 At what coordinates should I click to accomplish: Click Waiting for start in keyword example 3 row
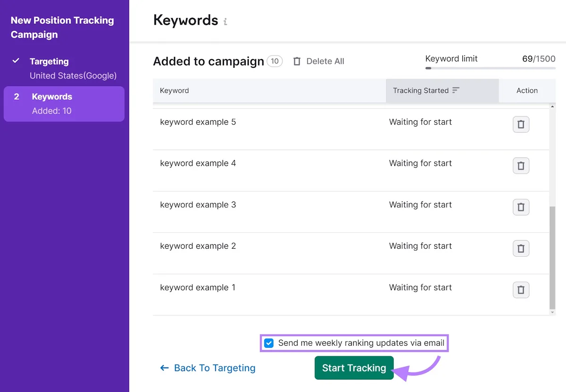pyautogui.click(x=420, y=205)
